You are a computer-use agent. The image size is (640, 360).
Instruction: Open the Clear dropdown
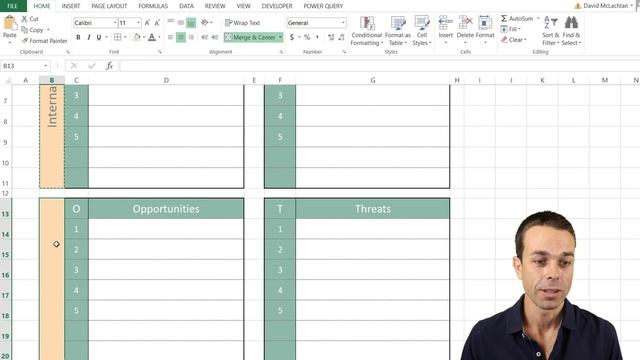pos(513,40)
